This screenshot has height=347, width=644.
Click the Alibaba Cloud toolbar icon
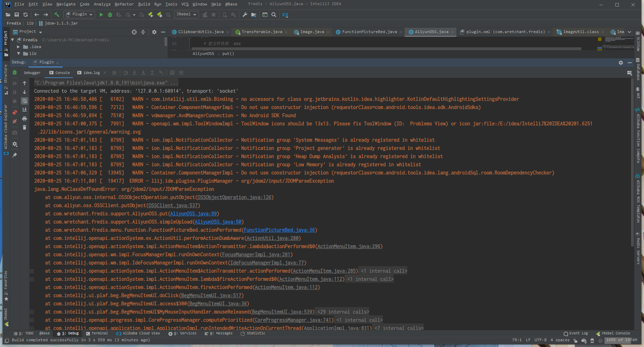[285, 15]
